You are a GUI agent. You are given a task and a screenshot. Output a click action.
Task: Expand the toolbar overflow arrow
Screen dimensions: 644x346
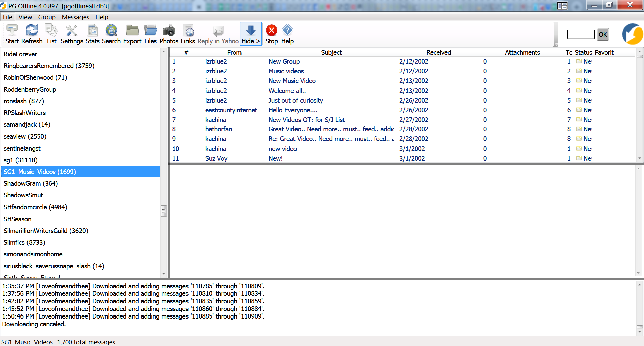(556, 44)
